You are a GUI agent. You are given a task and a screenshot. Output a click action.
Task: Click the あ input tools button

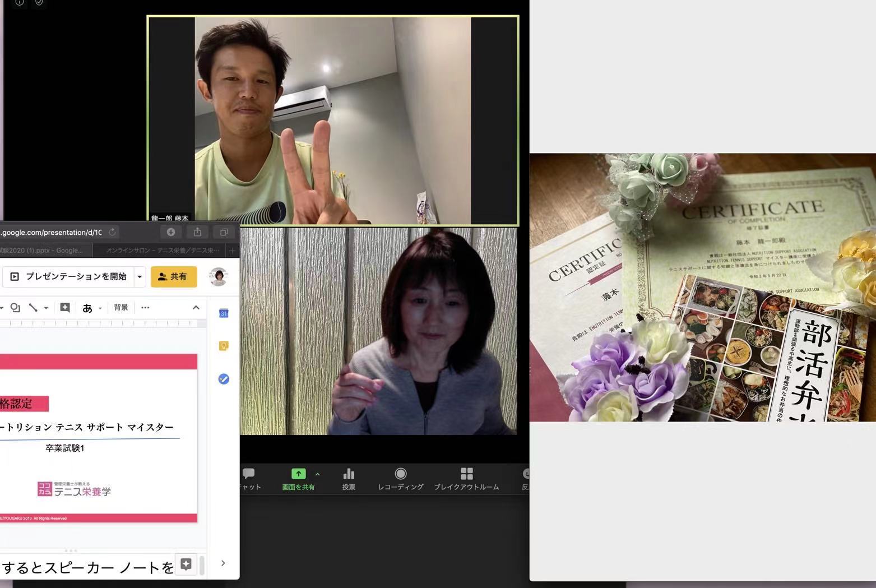click(x=87, y=308)
